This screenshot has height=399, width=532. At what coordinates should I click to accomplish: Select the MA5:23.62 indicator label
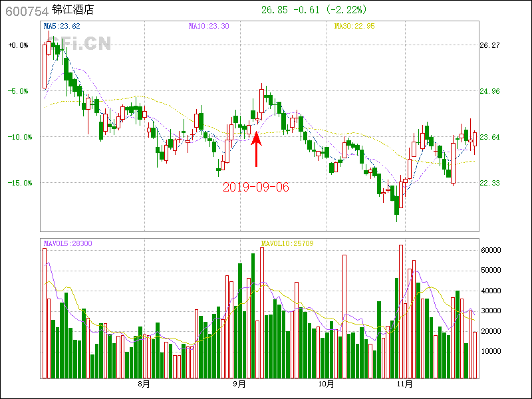tap(61, 27)
